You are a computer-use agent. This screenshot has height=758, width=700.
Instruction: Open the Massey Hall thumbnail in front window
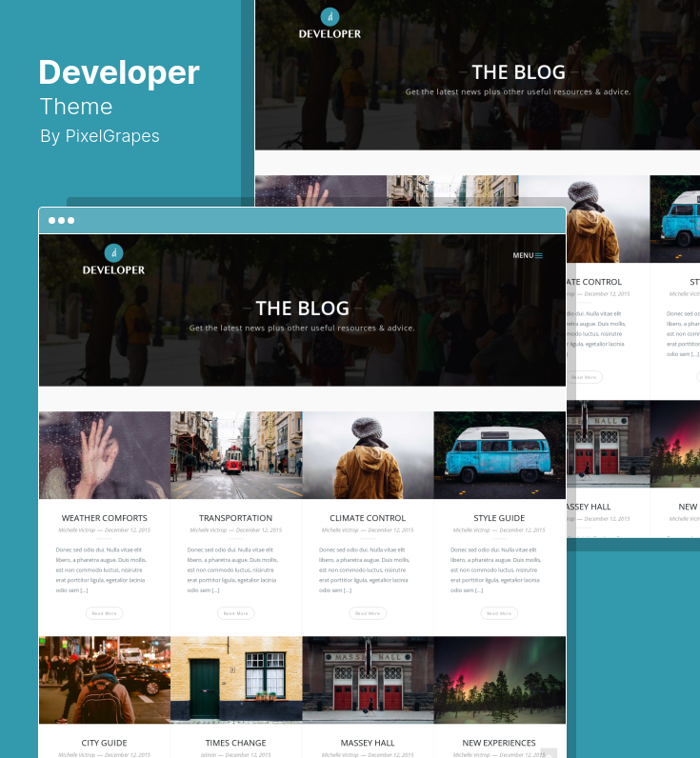(x=368, y=680)
